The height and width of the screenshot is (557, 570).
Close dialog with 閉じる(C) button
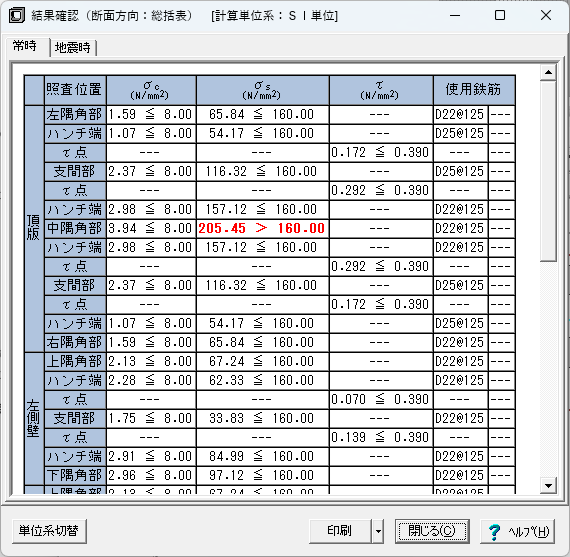click(432, 531)
